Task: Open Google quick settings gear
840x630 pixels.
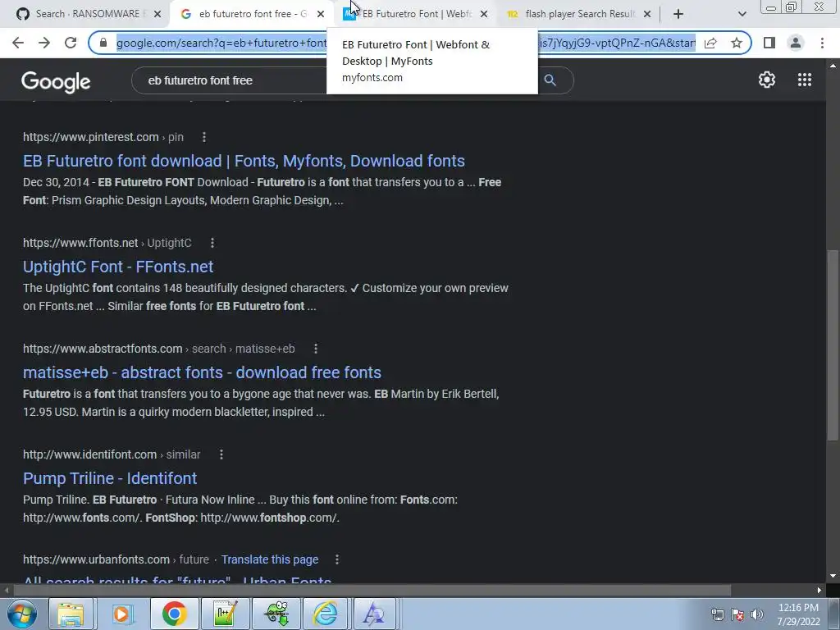Action: 767,80
